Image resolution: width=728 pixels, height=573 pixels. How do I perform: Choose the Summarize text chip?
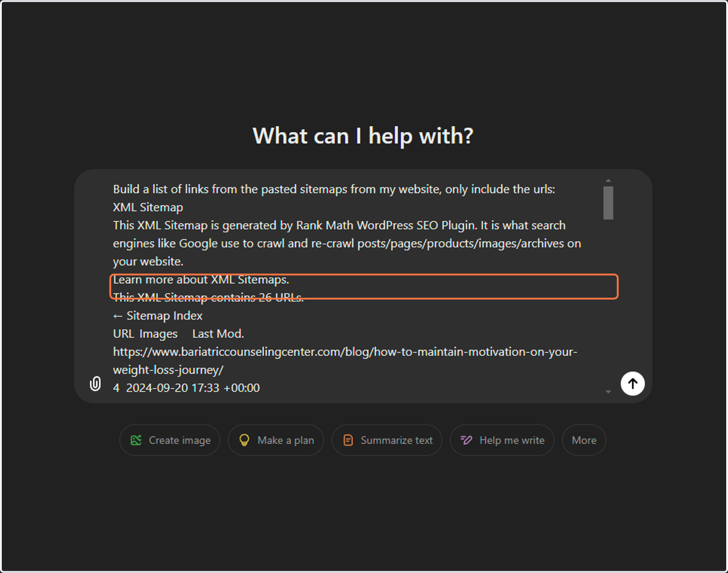[387, 440]
